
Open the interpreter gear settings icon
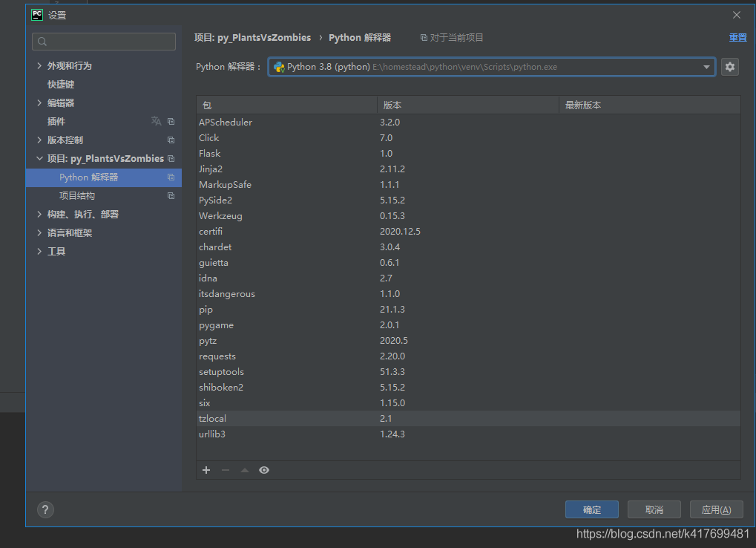tap(730, 67)
